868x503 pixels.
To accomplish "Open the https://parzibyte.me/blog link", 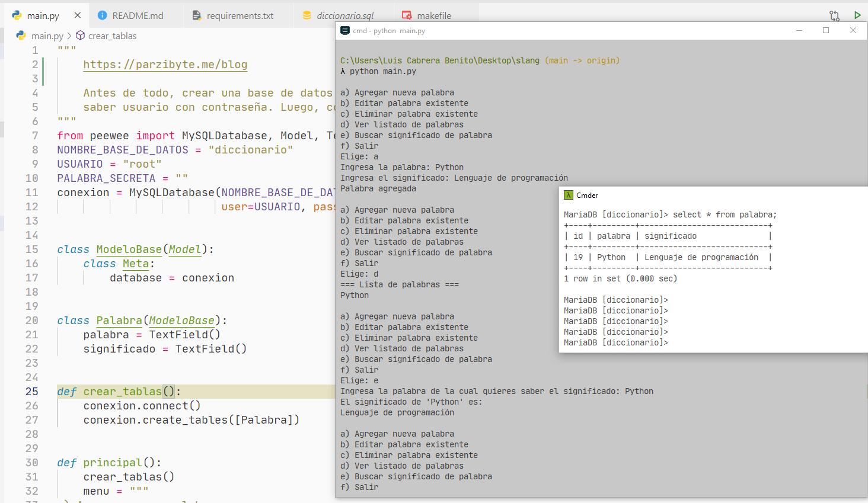I will point(165,65).
